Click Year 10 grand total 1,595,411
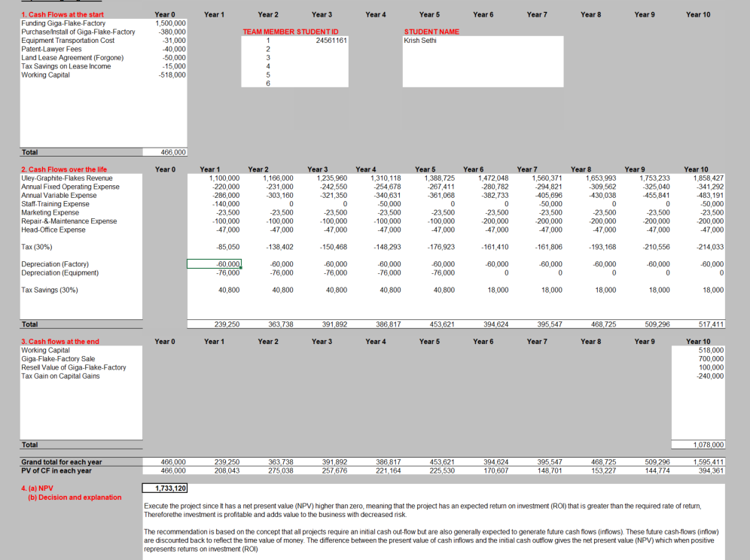This screenshot has width=750, height=560. point(709,462)
